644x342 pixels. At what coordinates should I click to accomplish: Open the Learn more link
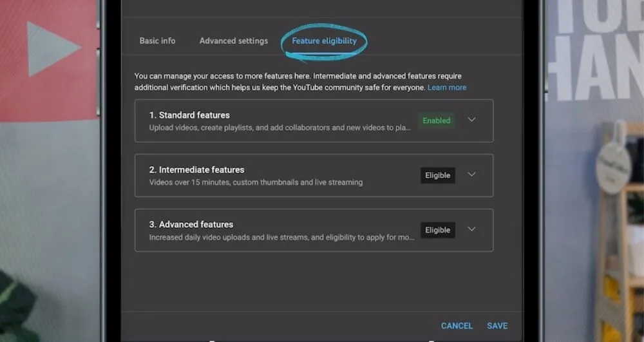point(447,88)
